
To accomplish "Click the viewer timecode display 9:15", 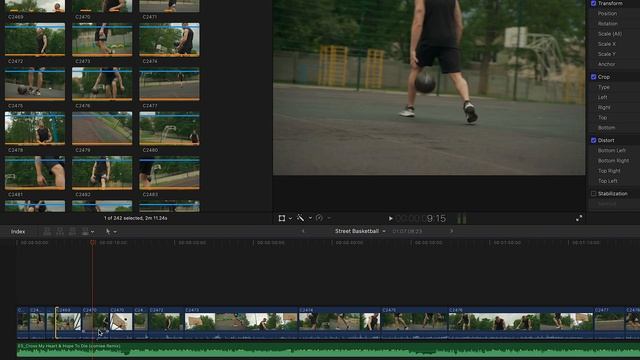I will 421,218.
